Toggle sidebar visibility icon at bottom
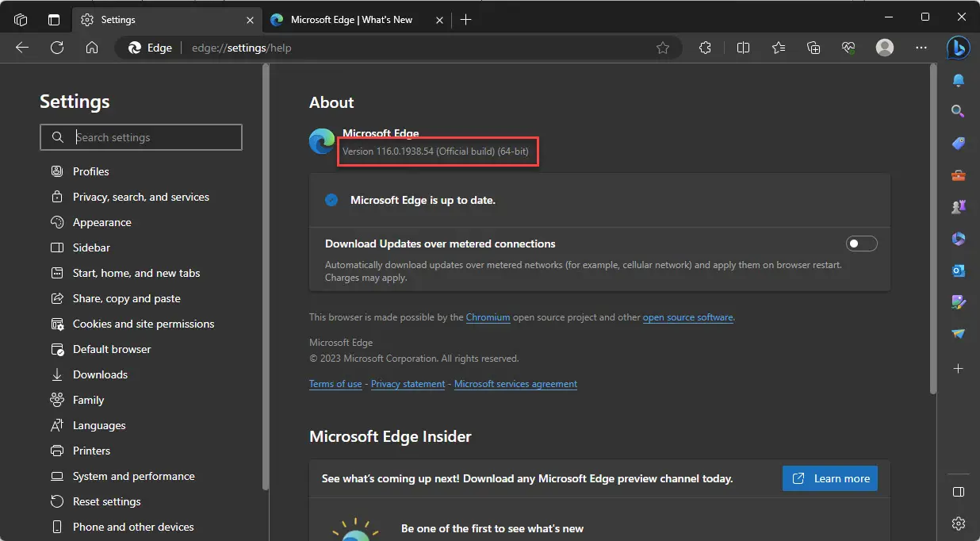This screenshot has height=541, width=980. [x=959, y=492]
